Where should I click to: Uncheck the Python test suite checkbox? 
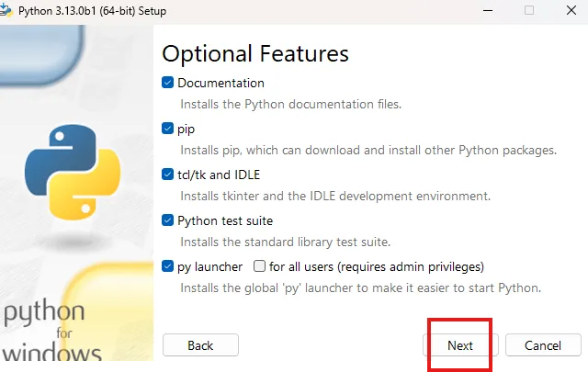tap(167, 220)
